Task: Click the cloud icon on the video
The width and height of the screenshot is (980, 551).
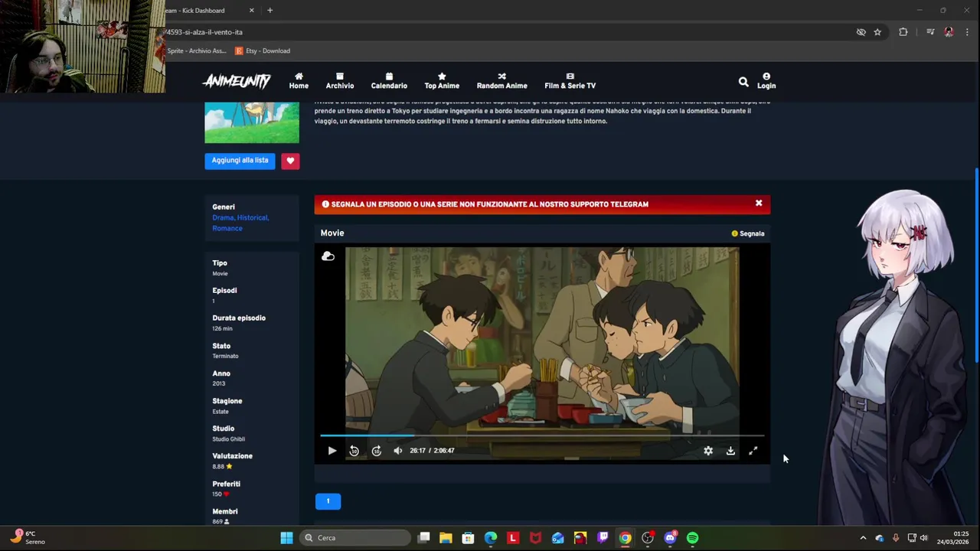Action: 328,256
